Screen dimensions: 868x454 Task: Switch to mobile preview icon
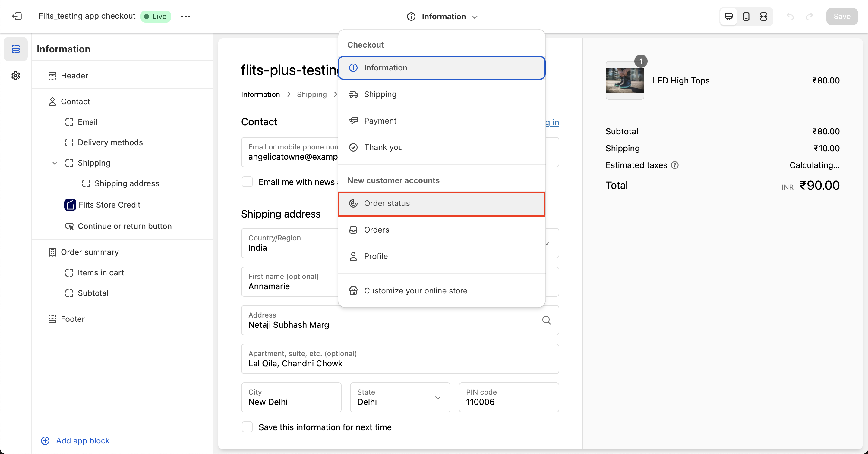[746, 17]
